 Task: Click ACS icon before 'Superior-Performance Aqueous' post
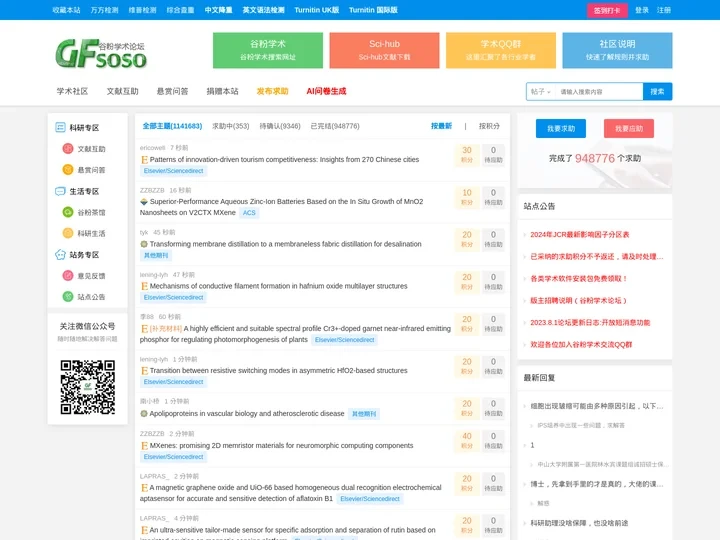point(144,202)
